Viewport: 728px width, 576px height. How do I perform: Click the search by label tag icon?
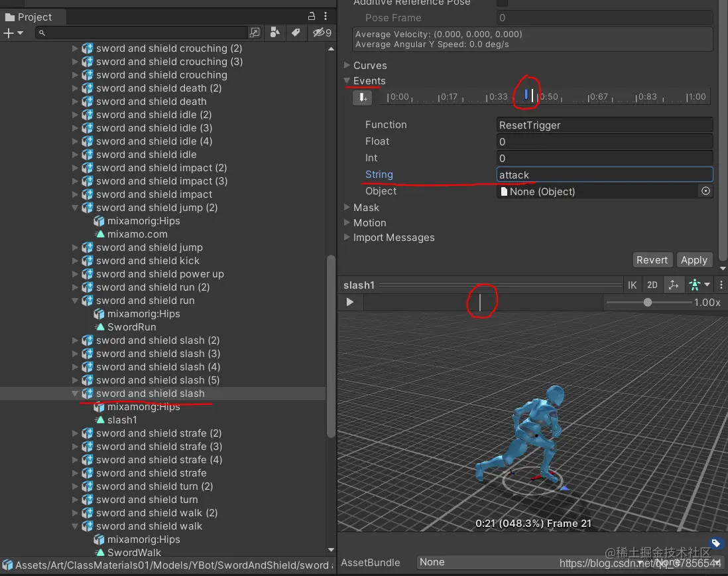[x=295, y=33]
